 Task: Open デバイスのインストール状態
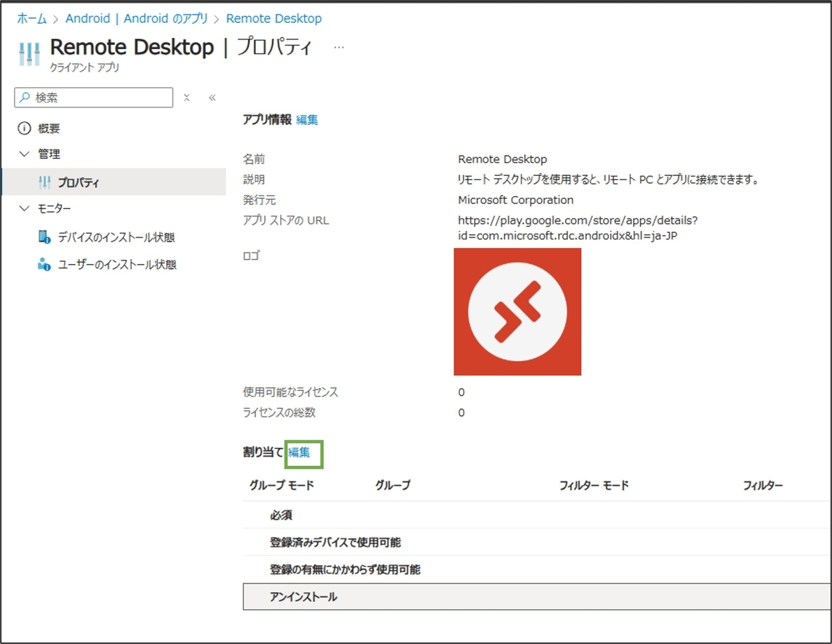point(116,238)
